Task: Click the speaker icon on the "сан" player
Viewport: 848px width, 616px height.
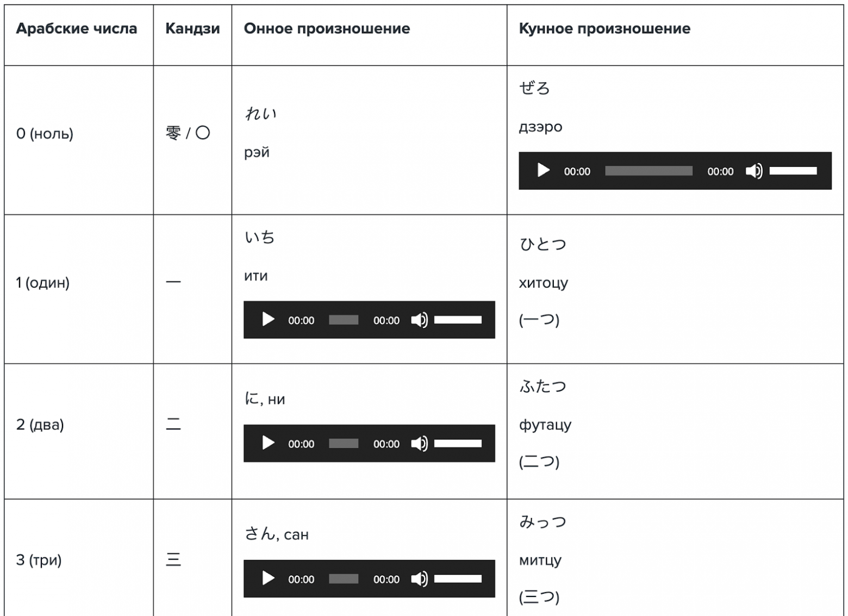Action: [x=420, y=579]
